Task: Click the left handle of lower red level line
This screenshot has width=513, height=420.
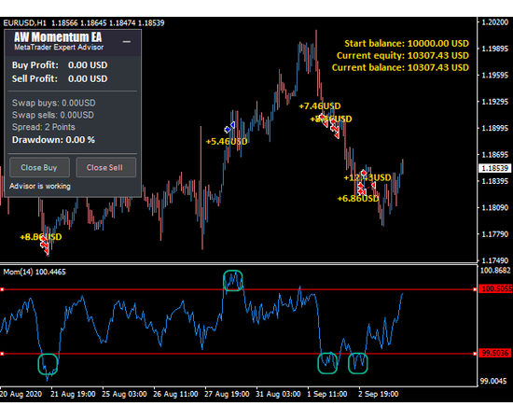Action: [x=2, y=354]
